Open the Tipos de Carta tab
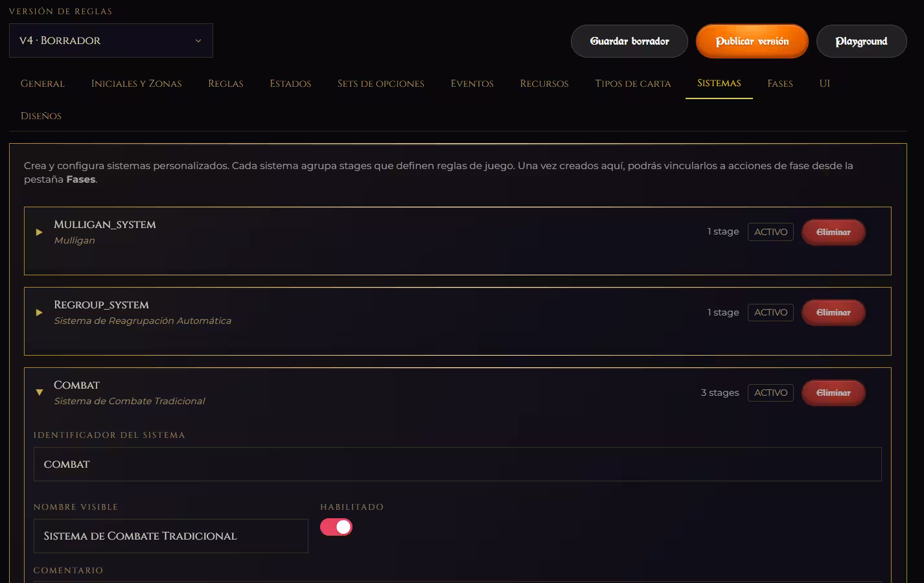Image resolution: width=924 pixels, height=583 pixels. 632,84
